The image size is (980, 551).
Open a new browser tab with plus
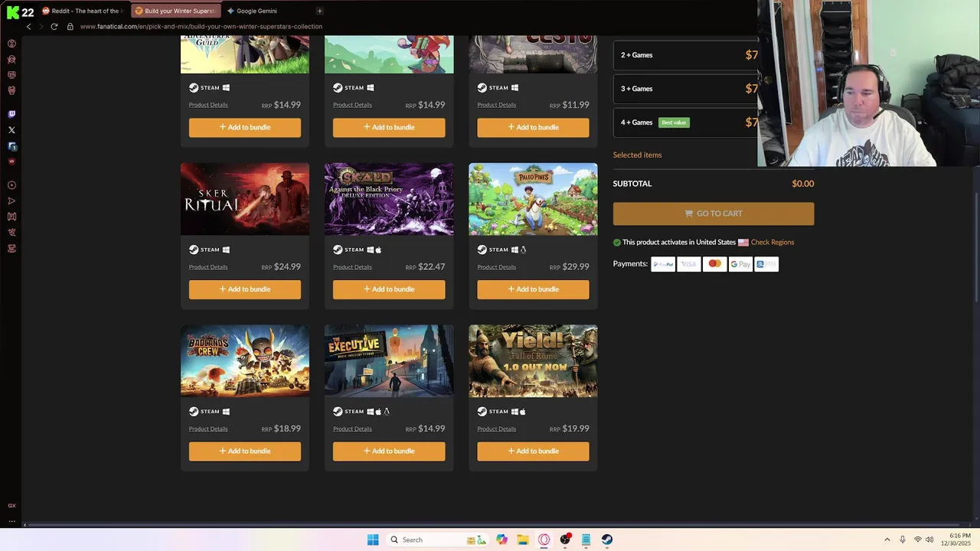coord(319,11)
